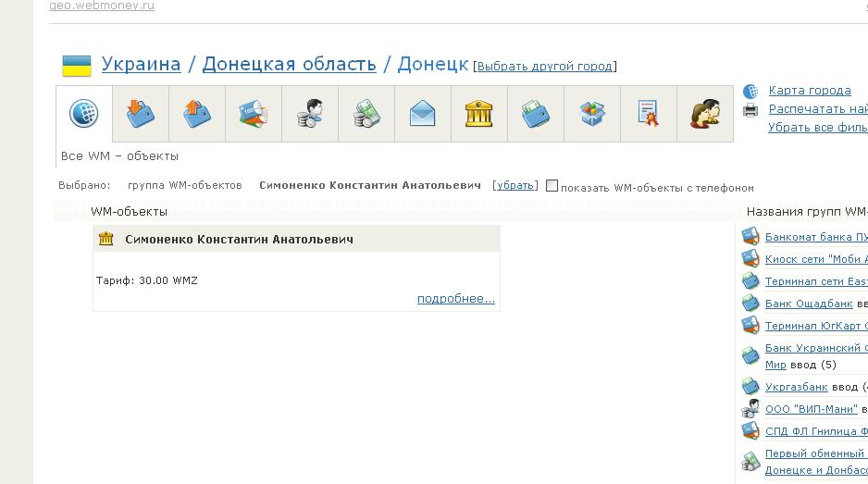868x484 pixels.
Task: Open the Украина breadcrumb link
Action: click(x=142, y=64)
